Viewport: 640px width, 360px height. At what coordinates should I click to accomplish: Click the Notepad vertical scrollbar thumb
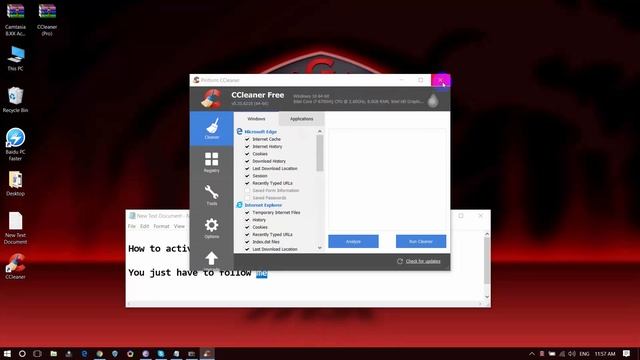click(487, 260)
